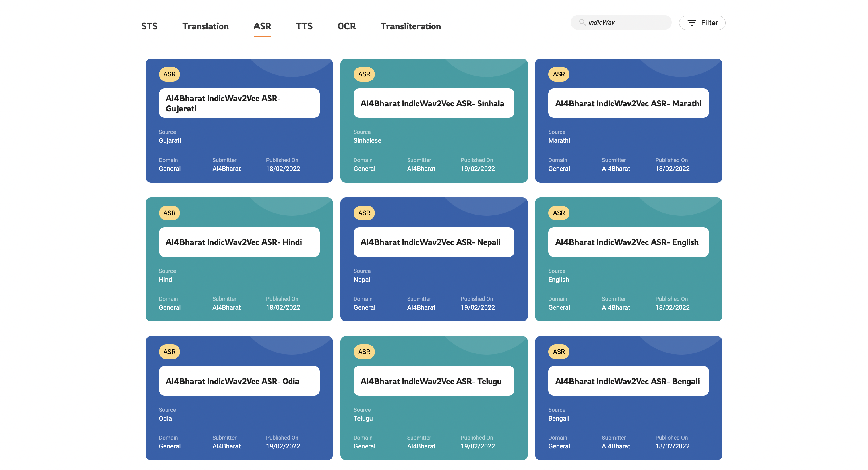Open the IndicWav2Vec ASR- Telugu model title
Screen dimensions: 868x470
point(431,381)
